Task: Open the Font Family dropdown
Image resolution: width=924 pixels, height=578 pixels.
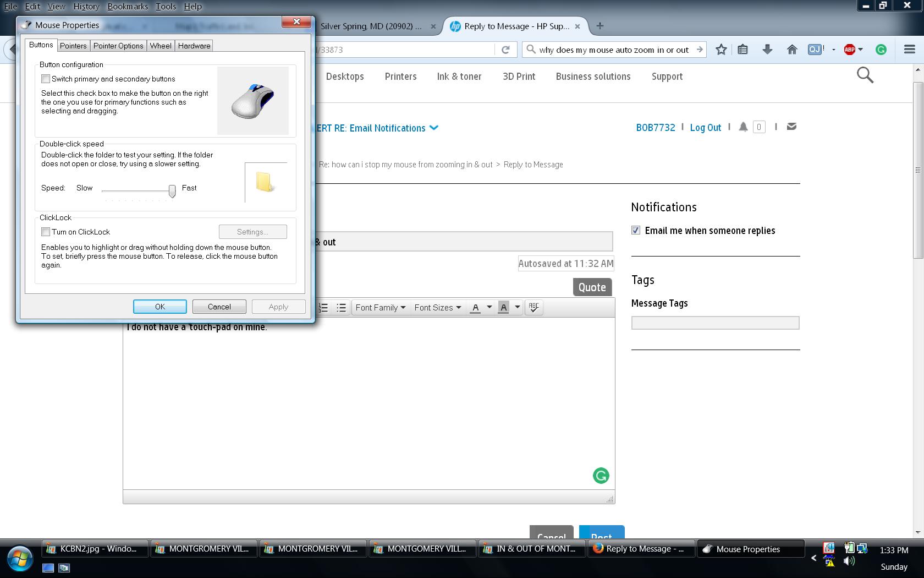Action: [380, 307]
